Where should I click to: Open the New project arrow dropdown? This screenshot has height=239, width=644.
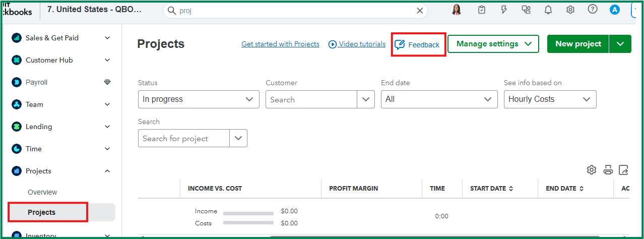(620, 44)
